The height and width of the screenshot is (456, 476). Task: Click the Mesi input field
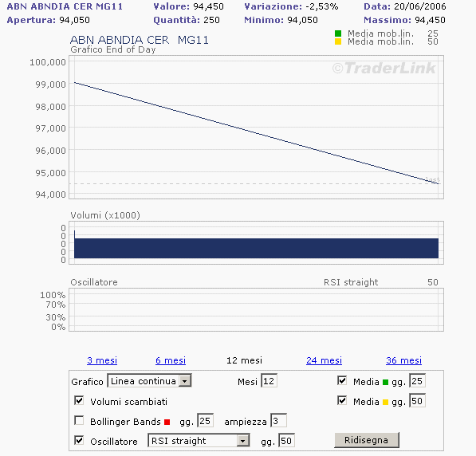[x=269, y=381]
